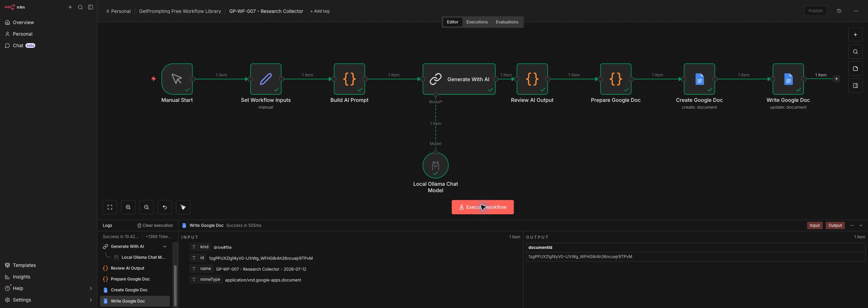Toggle the left sidebar collapse icon

point(91,7)
